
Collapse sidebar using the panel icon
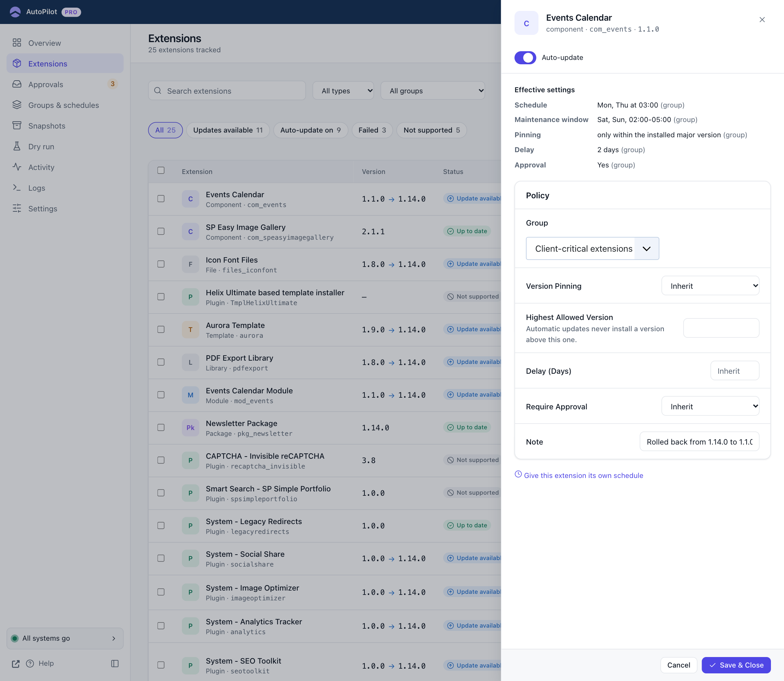point(115,664)
